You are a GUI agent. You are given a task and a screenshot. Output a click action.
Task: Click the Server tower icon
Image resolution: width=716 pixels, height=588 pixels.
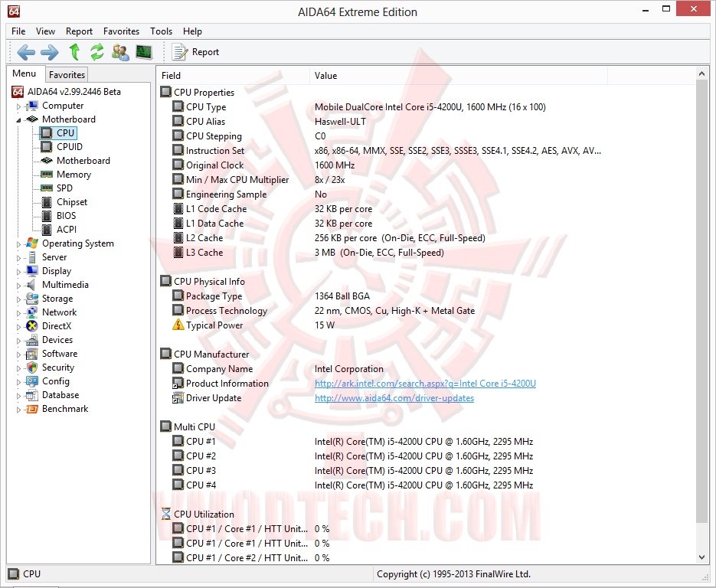tap(32, 257)
